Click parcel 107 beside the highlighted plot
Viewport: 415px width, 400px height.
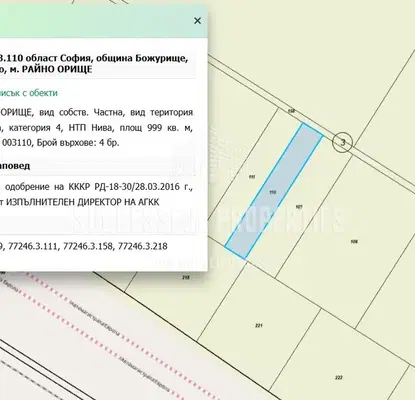click(x=299, y=207)
